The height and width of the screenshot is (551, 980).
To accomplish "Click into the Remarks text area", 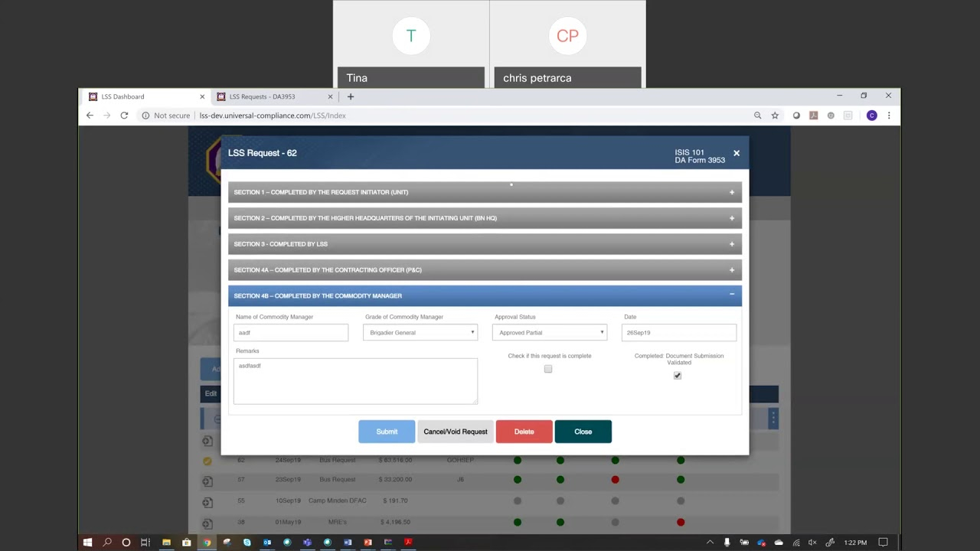I will pyautogui.click(x=355, y=380).
